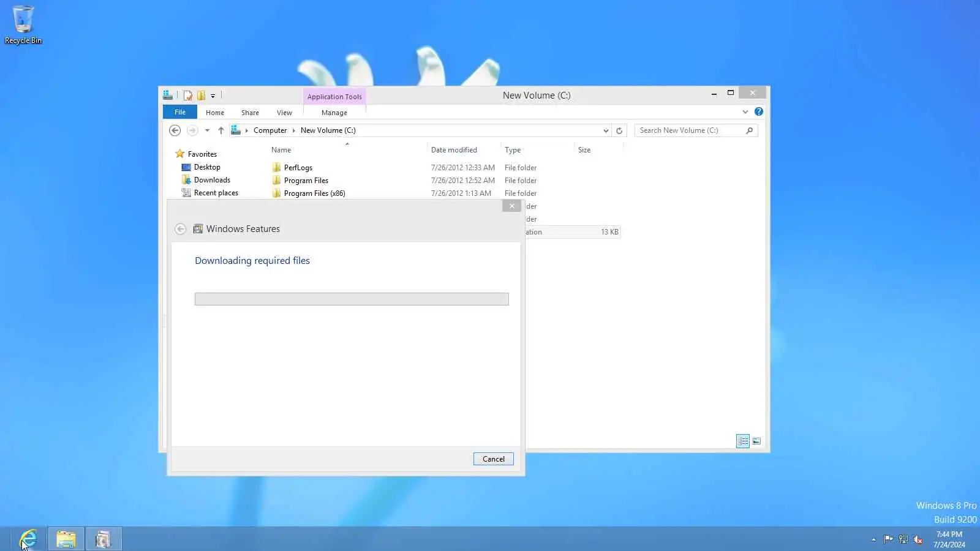
Task: Go back in Explorer navigation
Action: click(x=175, y=130)
